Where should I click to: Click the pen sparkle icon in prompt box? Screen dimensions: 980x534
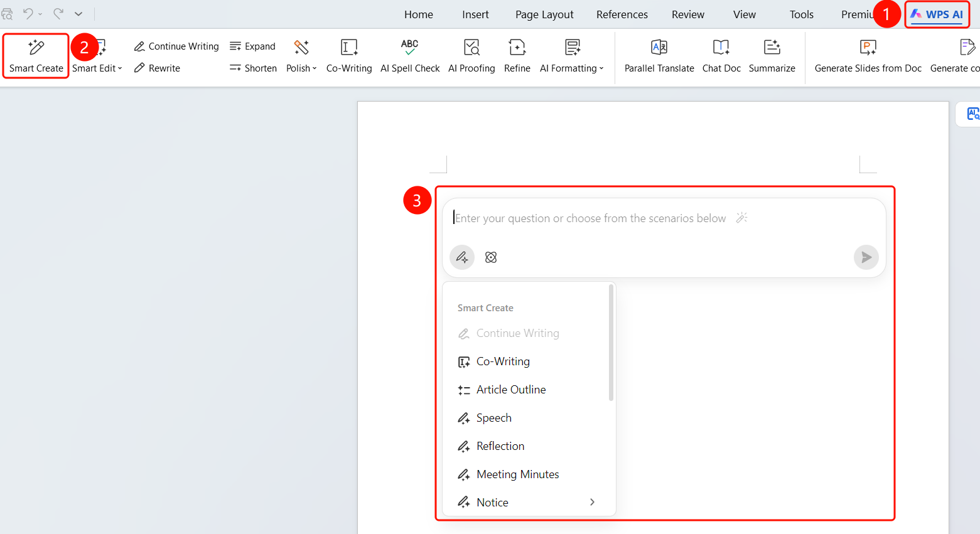point(462,257)
